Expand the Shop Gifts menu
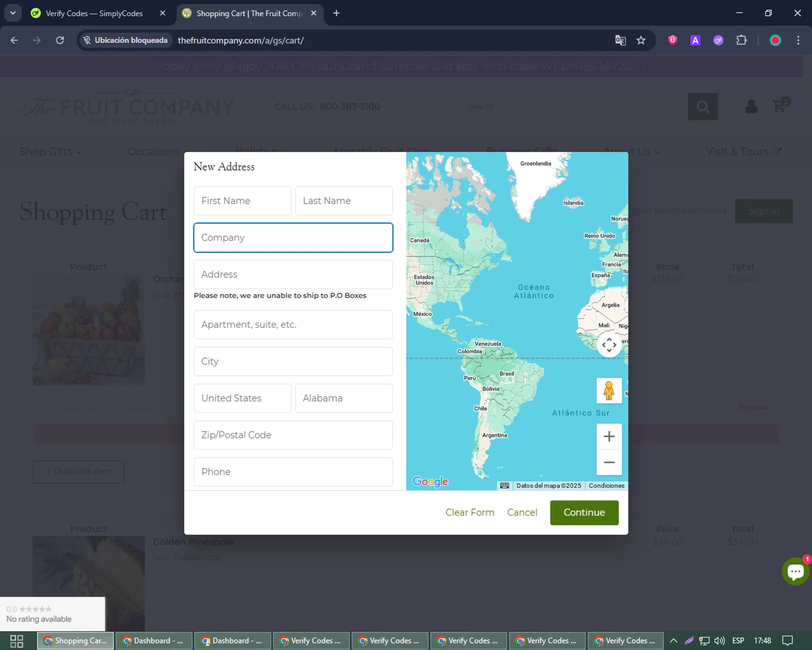The height and width of the screenshot is (650, 812). tap(50, 152)
